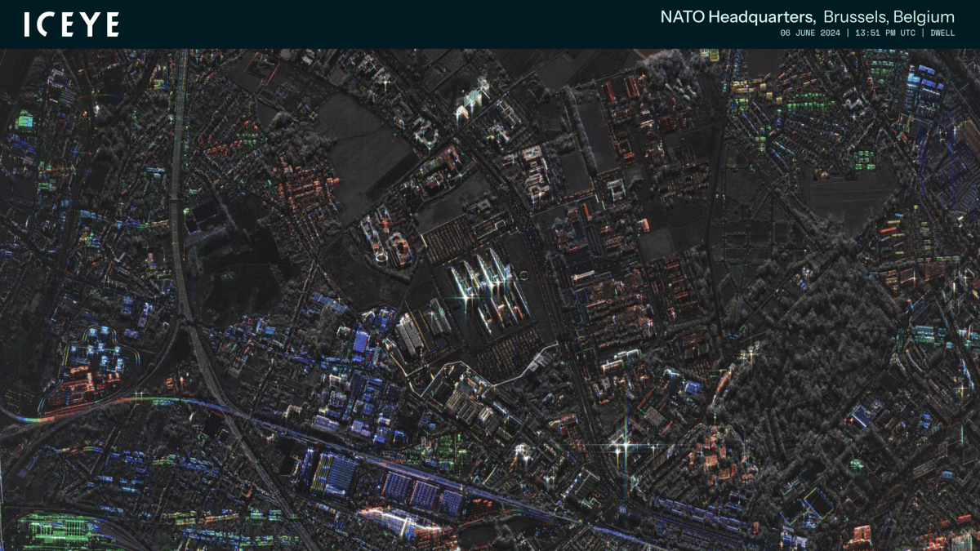
Task: Click the ICEYE logo
Action: tap(72, 24)
